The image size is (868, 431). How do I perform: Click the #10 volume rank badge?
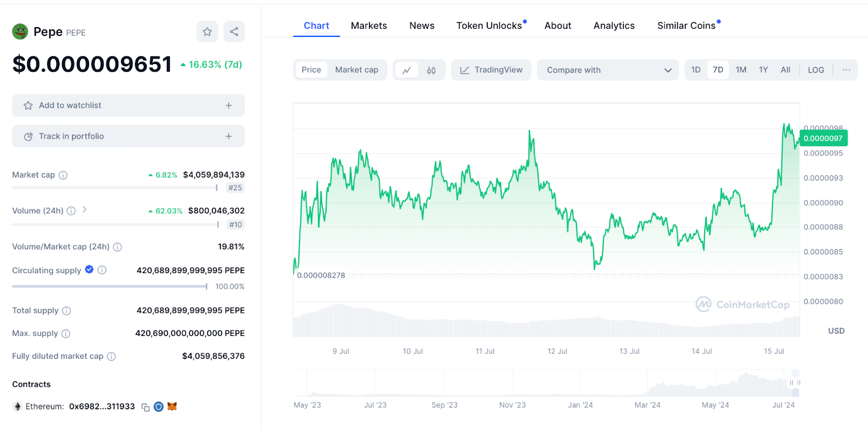tap(235, 225)
